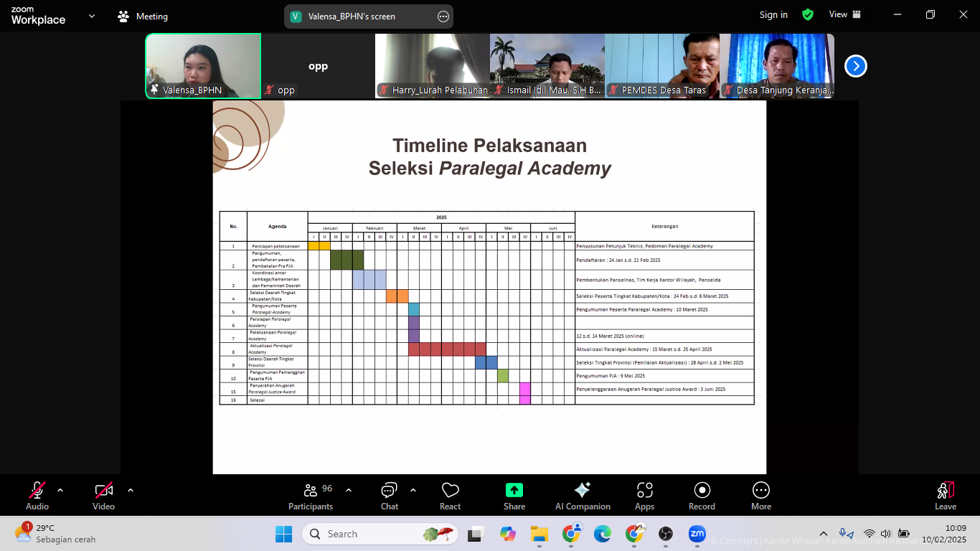
Task: Open React emoji menu
Action: point(451,496)
